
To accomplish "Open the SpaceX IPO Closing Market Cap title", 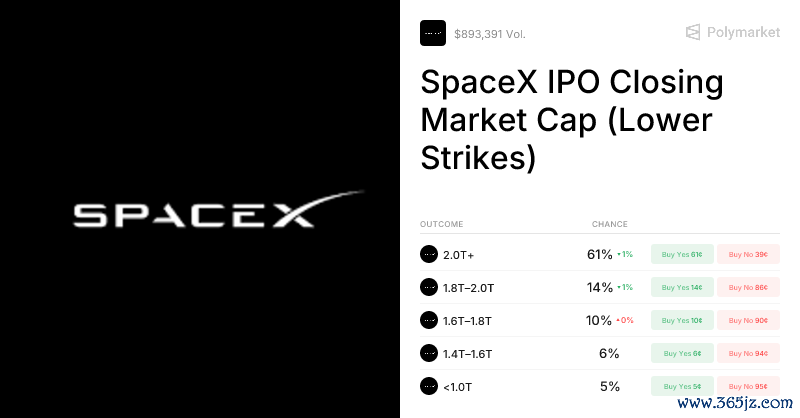I will point(572,120).
